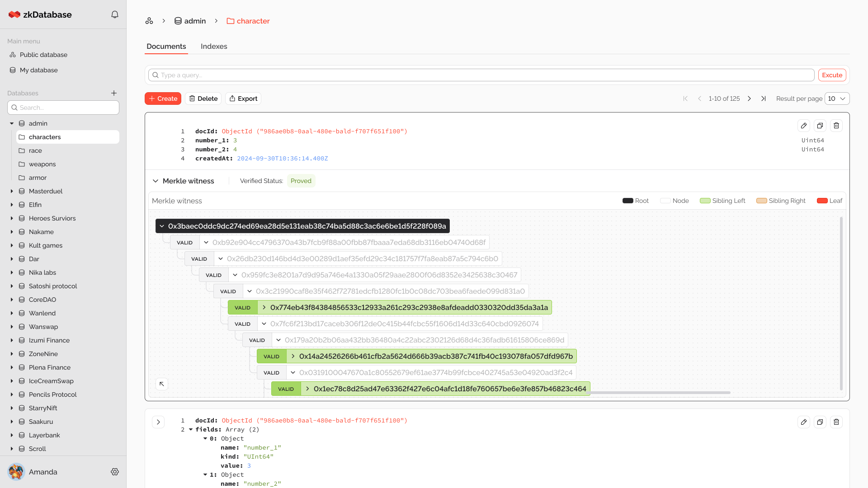Image resolution: width=868 pixels, height=488 pixels.
Task: Click the Proved status badge
Action: click(301, 181)
